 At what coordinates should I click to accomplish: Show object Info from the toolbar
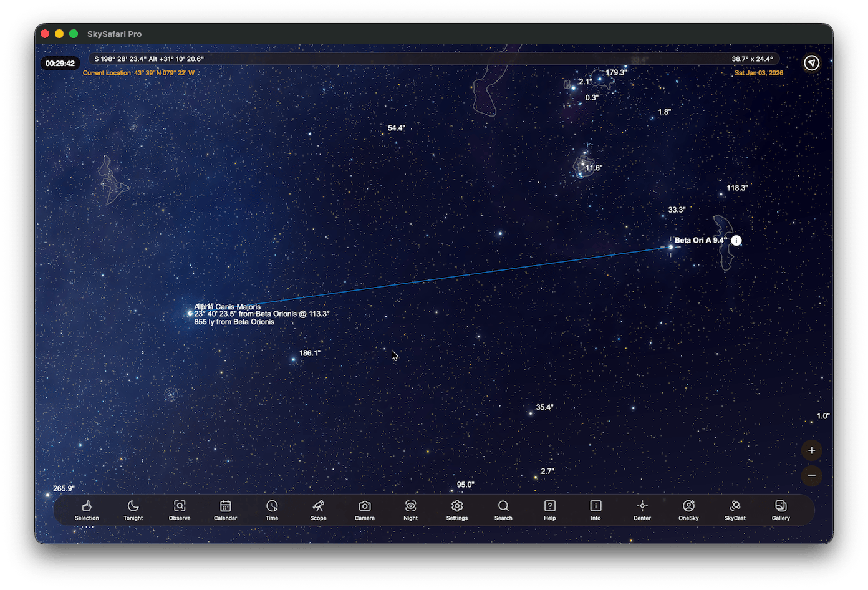pyautogui.click(x=596, y=510)
